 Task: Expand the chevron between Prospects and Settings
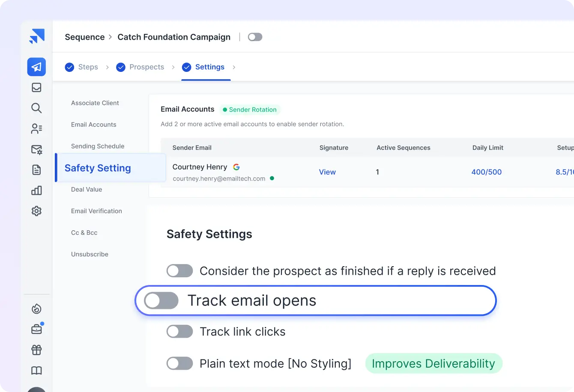click(x=173, y=67)
